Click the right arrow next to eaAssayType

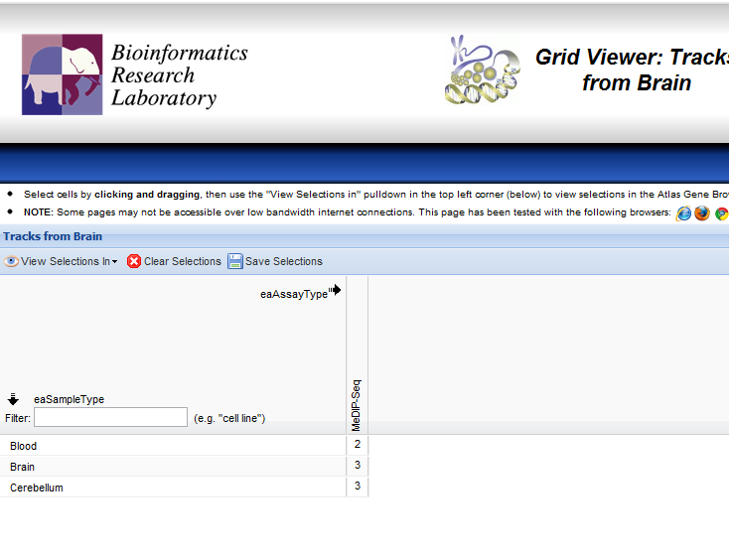[337, 290]
